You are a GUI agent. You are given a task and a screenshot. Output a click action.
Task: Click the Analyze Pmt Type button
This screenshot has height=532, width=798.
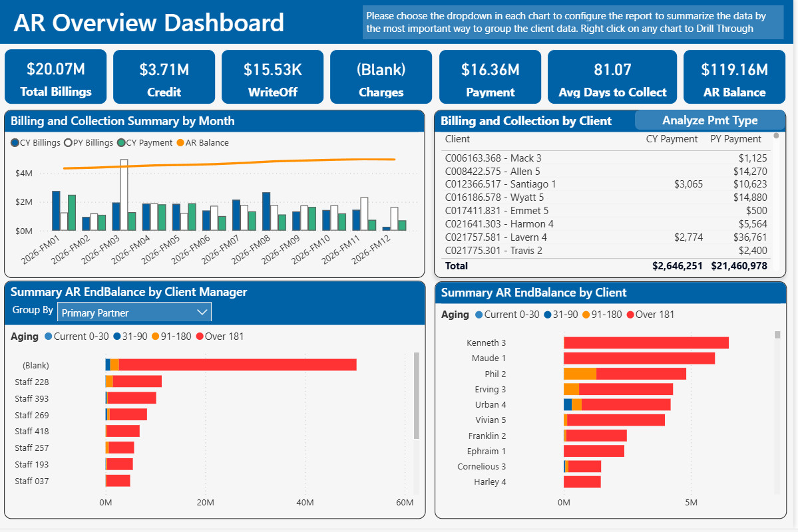(709, 120)
